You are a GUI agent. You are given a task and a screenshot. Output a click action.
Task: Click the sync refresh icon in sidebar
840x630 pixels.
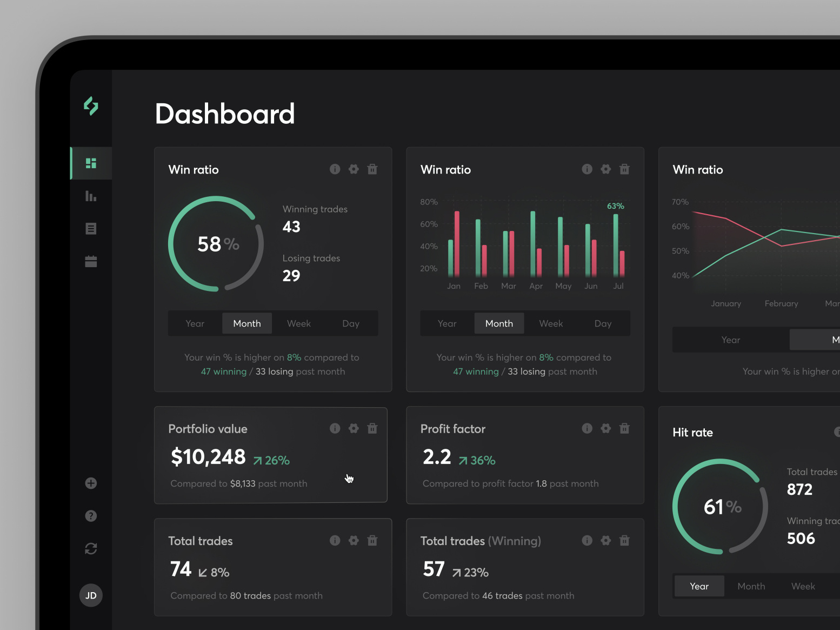[x=90, y=548]
